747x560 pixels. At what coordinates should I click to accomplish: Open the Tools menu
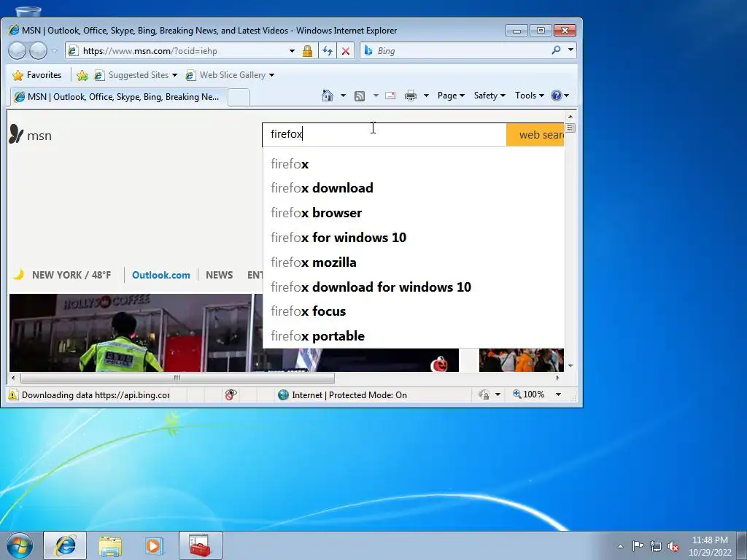point(530,96)
